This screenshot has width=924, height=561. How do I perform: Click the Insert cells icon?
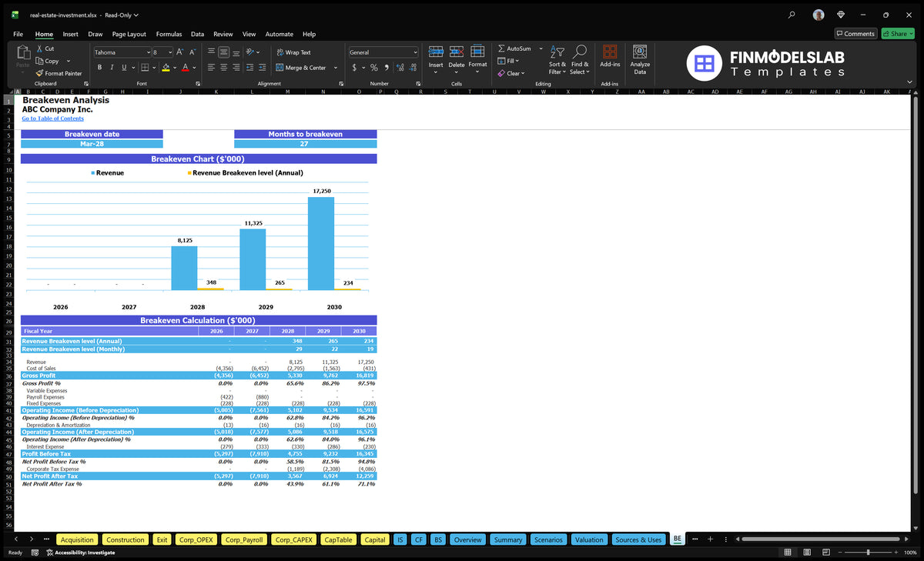[436, 52]
